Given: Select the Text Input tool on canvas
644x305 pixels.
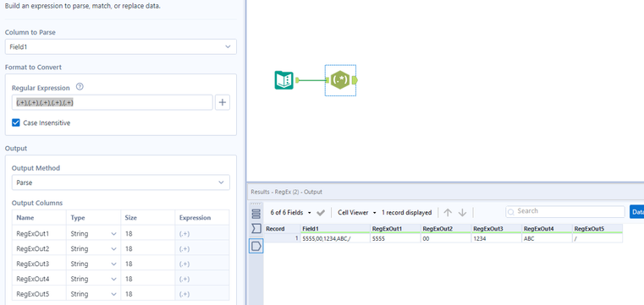Looking at the screenshot, I should [283, 80].
